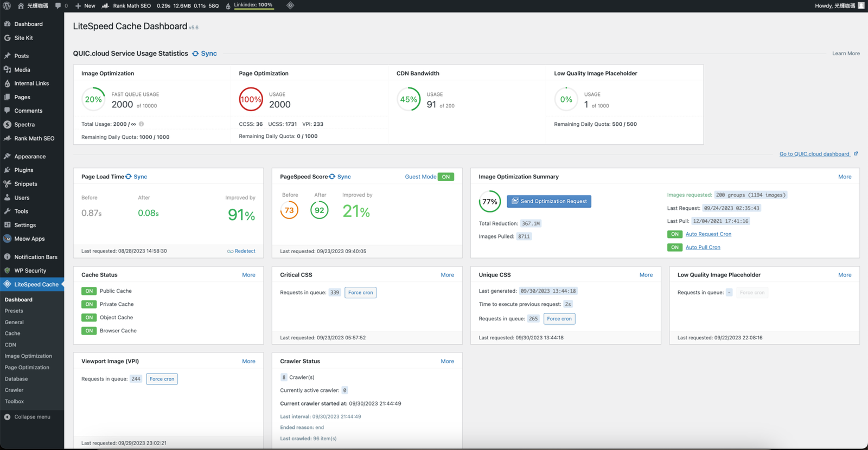The image size is (868, 450).
Task: Click the WordPress logo in admin bar
Action: pyautogui.click(x=7, y=5)
